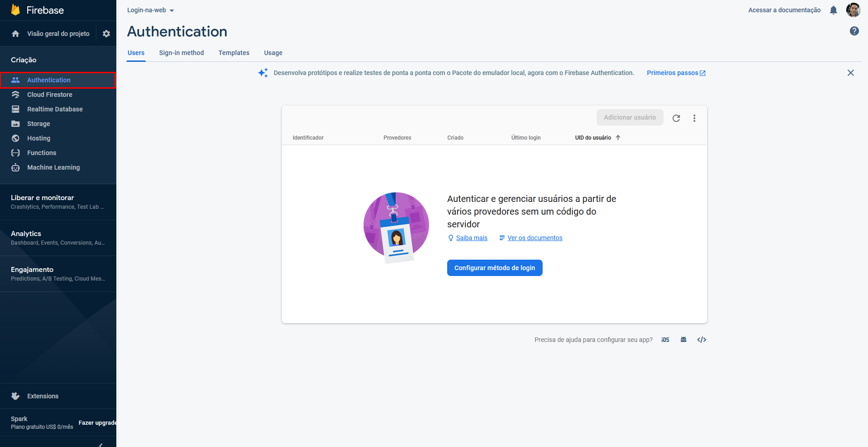Image resolution: width=868 pixels, height=447 pixels.
Task: Switch to the Users tab
Action: coord(136,53)
